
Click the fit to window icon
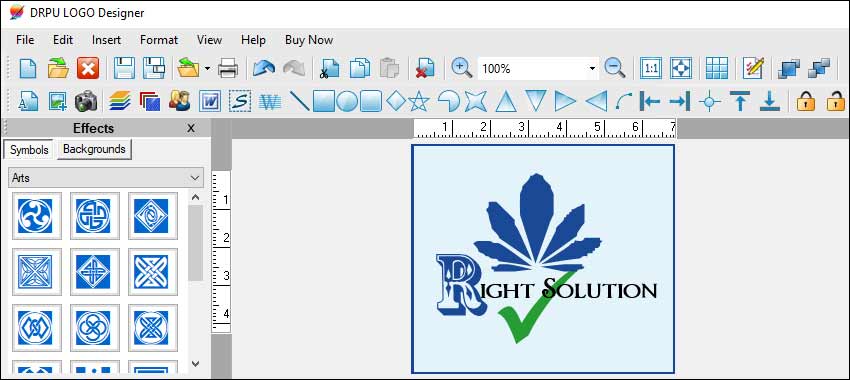[x=681, y=69]
